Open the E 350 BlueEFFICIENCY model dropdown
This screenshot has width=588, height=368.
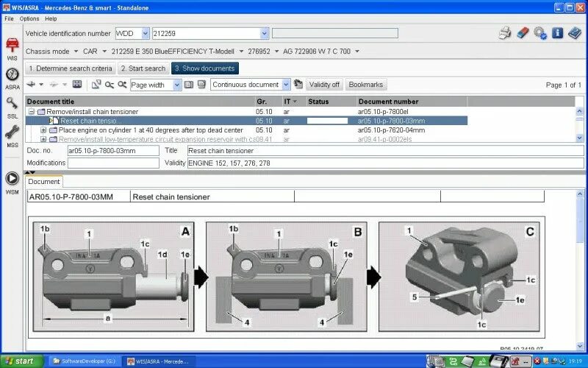point(241,51)
